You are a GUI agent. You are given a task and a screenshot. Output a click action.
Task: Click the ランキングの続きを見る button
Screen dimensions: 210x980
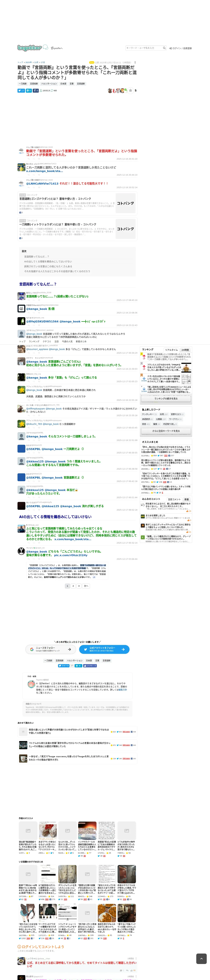point(166,399)
